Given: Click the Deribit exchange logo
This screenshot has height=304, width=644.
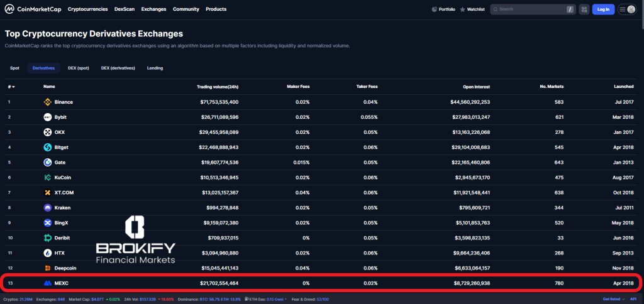Looking at the screenshot, I should pos(47,237).
